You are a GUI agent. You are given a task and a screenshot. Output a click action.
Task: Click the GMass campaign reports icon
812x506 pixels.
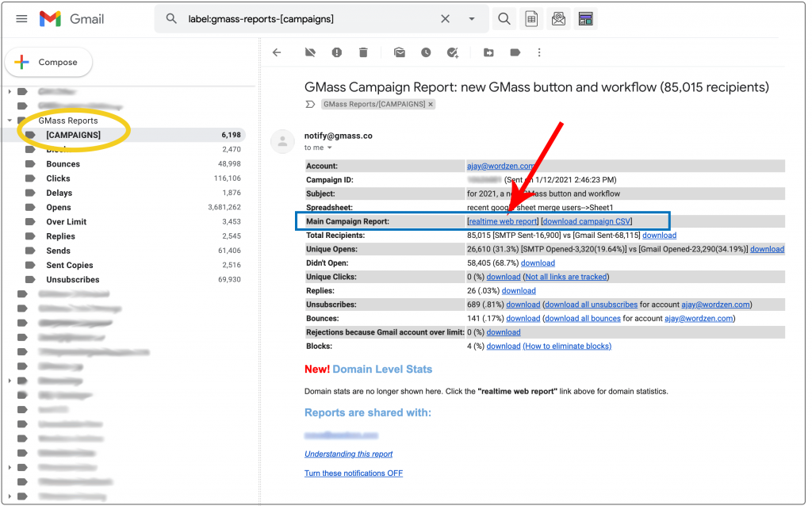click(x=584, y=17)
